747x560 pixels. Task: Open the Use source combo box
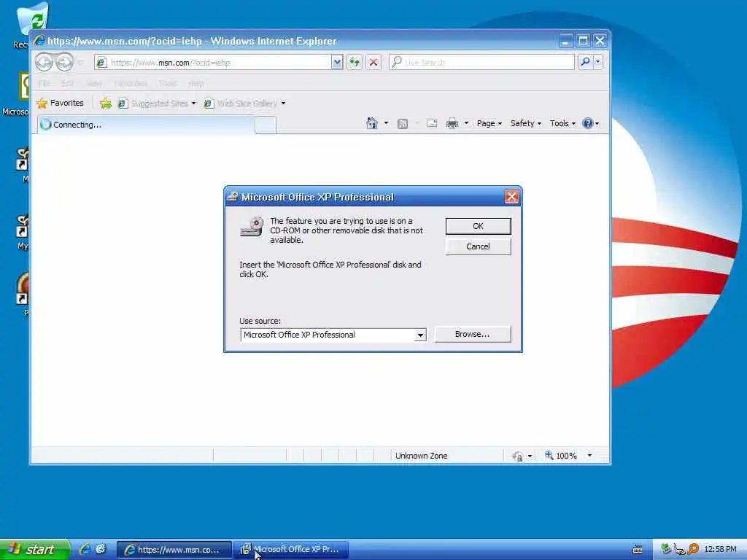pyautogui.click(x=419, y=335)
